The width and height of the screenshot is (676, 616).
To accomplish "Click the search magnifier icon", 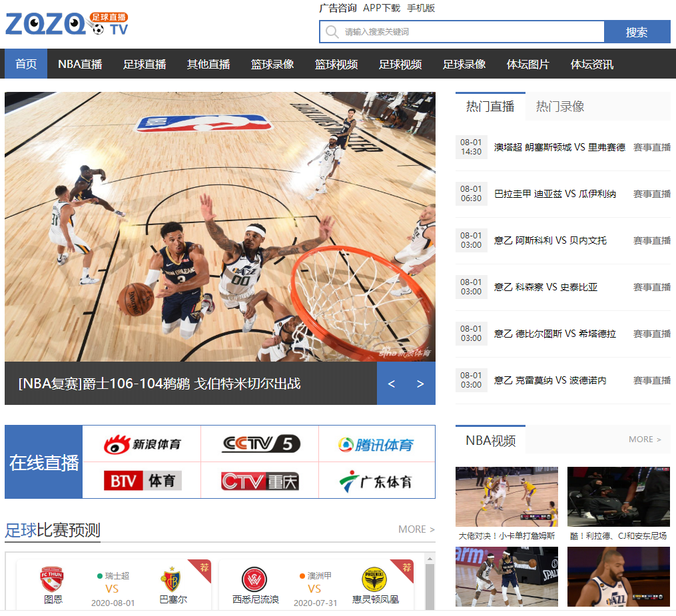I will click(x=332, y=32).
